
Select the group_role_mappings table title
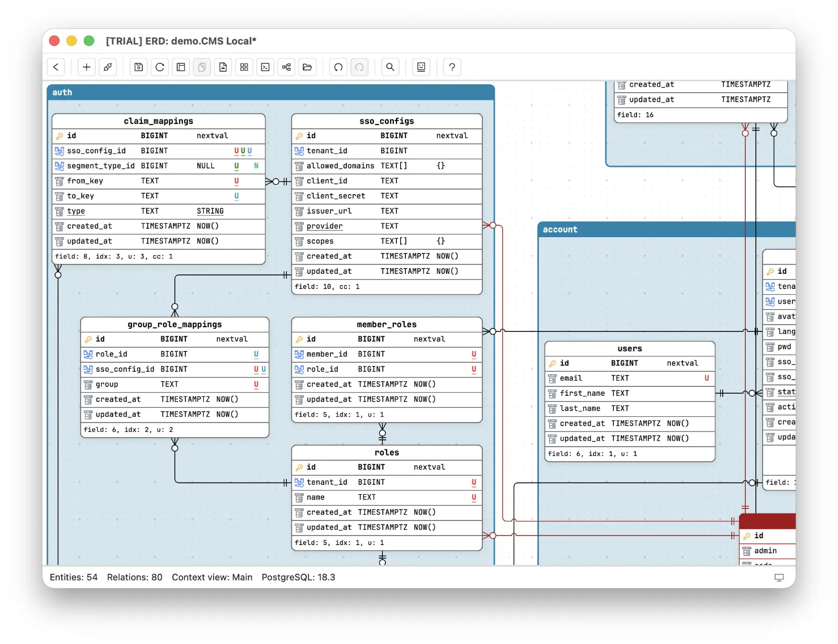(x=175, y=325)
